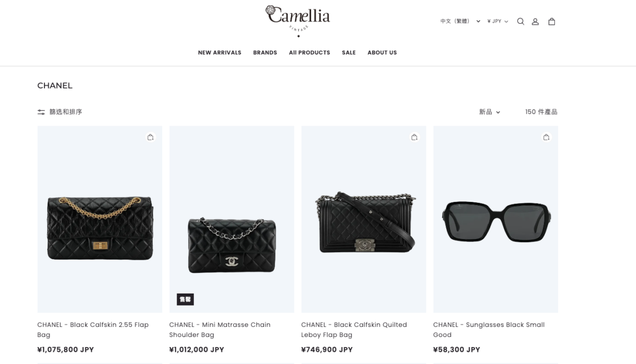The width and height of the screenshot is (636, 364).
Task: Expand the 中文（繁體） language dropdown
Action: tap(460, 21)
